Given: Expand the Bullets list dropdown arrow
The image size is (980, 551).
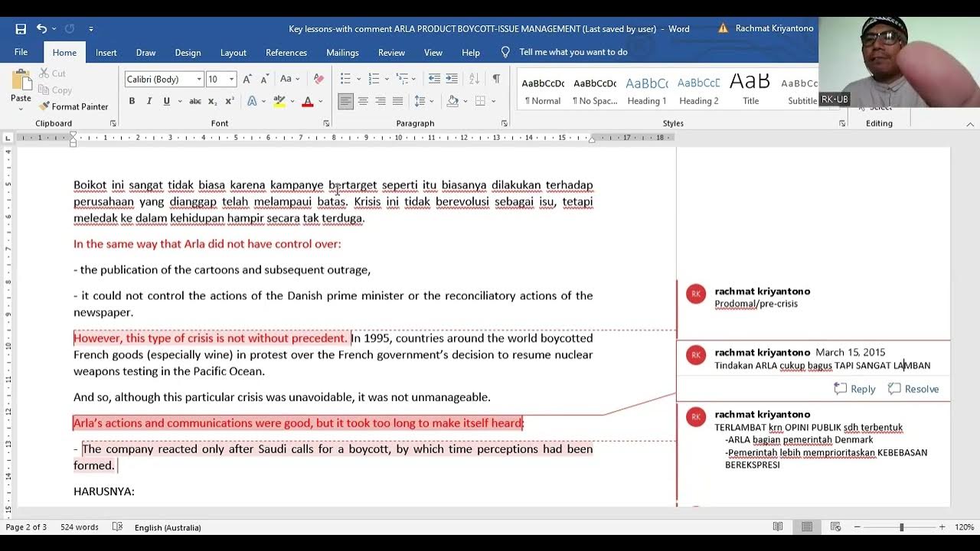Looking at the screenshot, I should [358, 79].
